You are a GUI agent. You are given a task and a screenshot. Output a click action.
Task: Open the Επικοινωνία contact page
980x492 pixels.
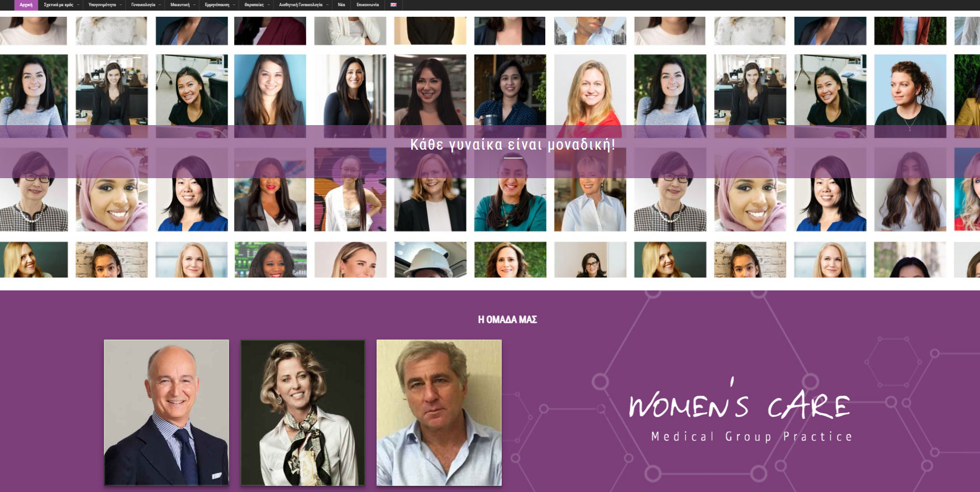pyautogui.click(x=368, y=4)
